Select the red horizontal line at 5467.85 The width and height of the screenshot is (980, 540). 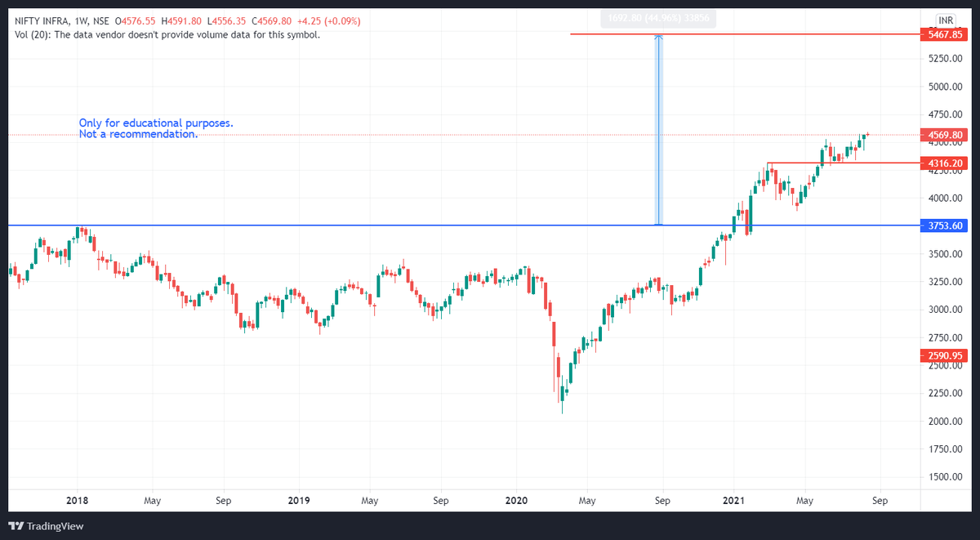[x=745, y=34]
